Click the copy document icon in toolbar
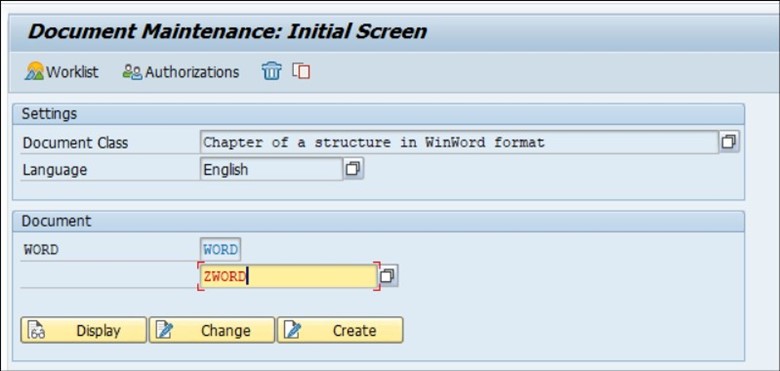 point(301,71)
